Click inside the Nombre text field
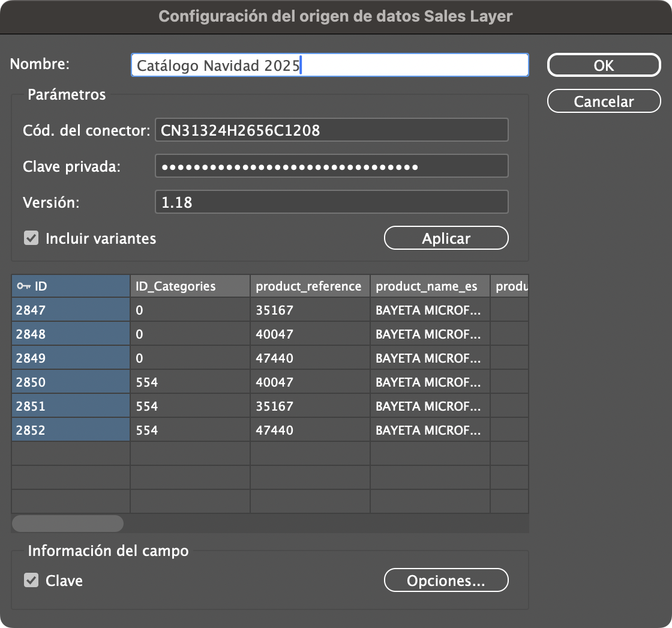Viewport: 672px width, 628px height. click(330, 64)
